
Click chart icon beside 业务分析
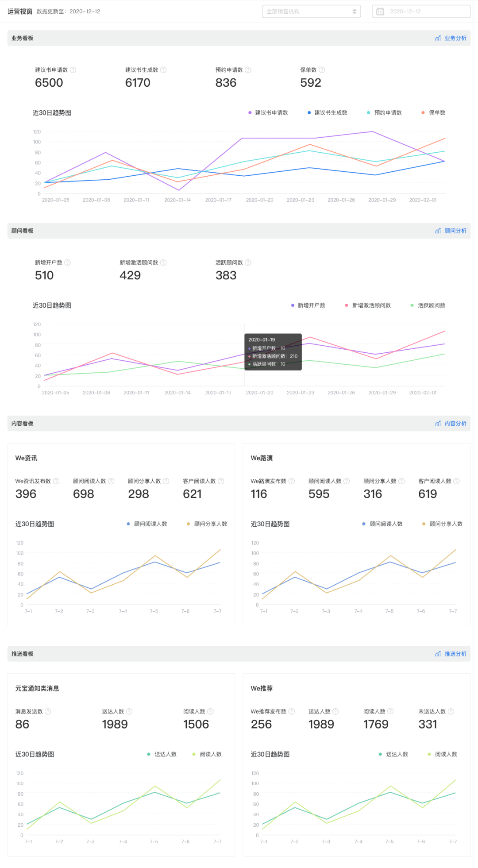(x=438, y=39)
